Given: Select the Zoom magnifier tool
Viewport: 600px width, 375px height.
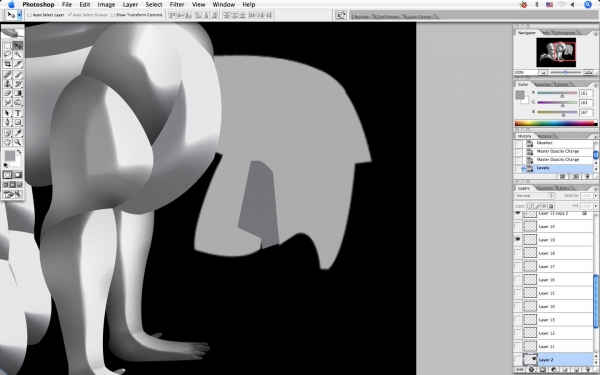Looking at the screenshot, I should 18,142.
